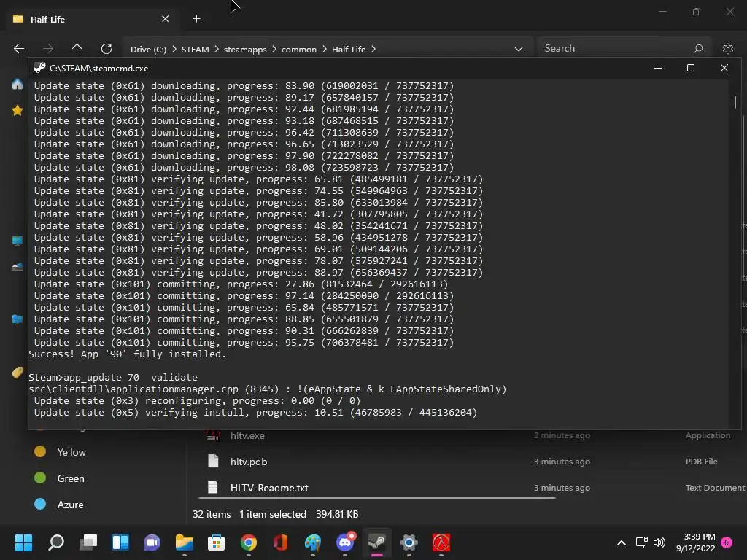
Task: Select the hltv.exe file row
Action: tap(467, 435)
